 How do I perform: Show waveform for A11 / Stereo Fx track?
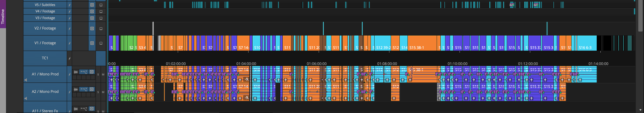click(76, 109)
